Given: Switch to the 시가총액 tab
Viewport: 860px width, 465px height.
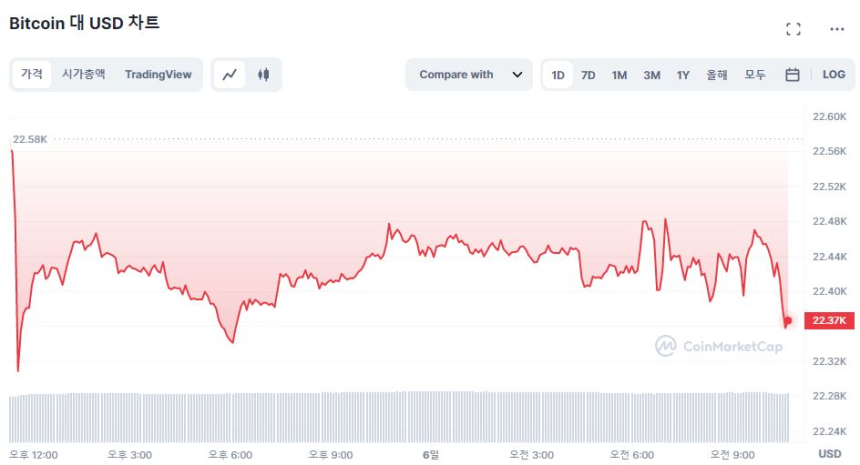Looking at the screenshot, I should [x=83, y=75].
